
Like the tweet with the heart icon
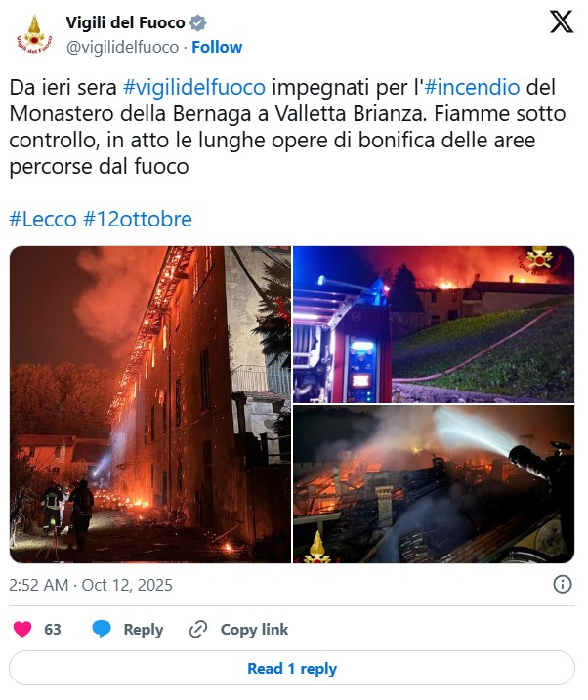[22, 629]
